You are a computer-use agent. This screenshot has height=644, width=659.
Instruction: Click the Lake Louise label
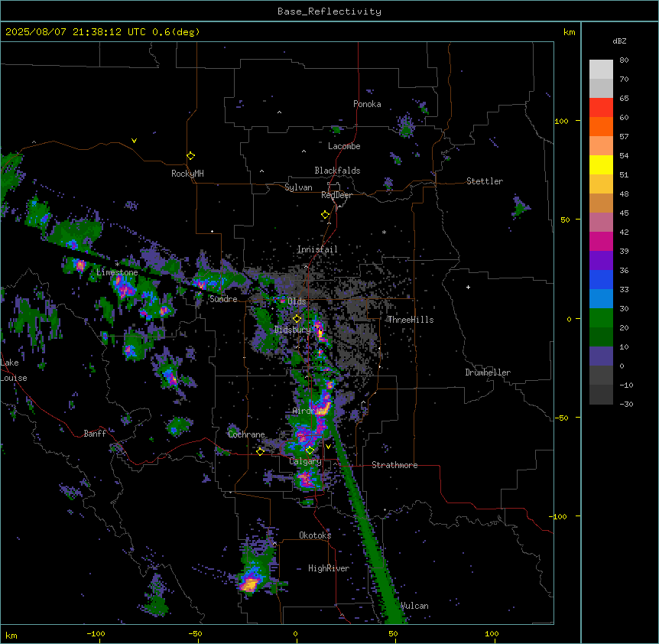point(14,370)
